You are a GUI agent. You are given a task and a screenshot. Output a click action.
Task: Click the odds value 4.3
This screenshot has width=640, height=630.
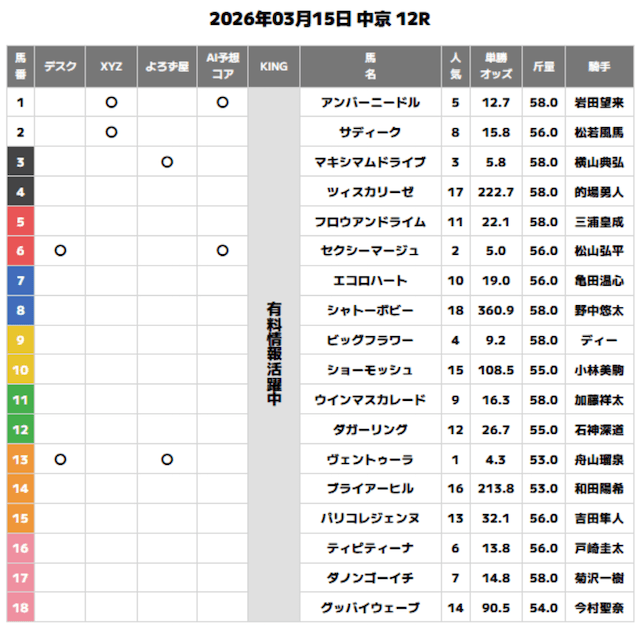tap(496, 460)
